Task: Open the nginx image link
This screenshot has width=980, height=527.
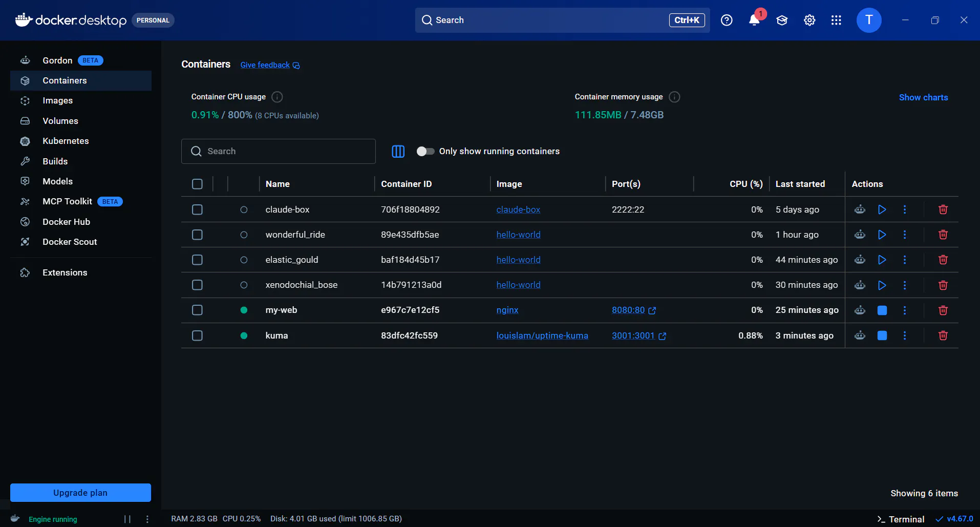Action: click(507, 310)
